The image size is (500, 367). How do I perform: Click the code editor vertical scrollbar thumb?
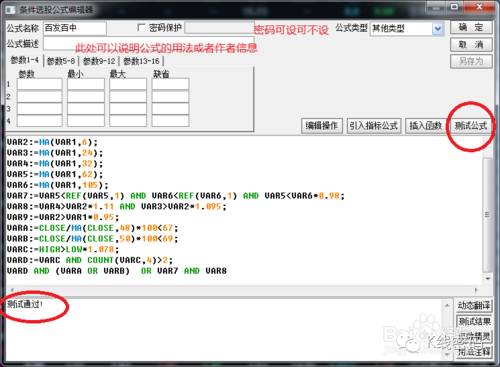click(x=487, y=215)
